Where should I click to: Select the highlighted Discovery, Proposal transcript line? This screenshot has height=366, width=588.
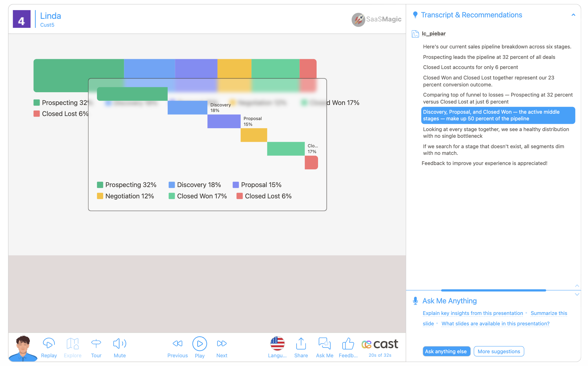click(x=498, y=115)
